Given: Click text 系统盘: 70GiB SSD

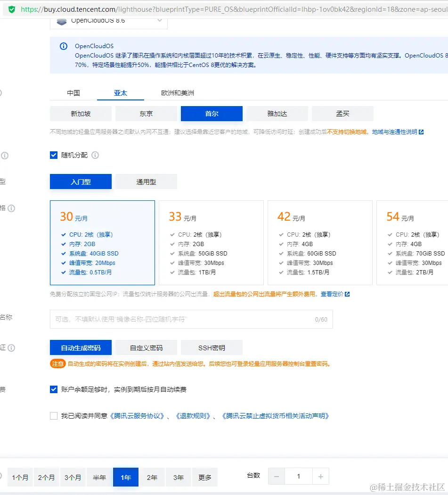Looking at the screenshot, I should point(420,254).
